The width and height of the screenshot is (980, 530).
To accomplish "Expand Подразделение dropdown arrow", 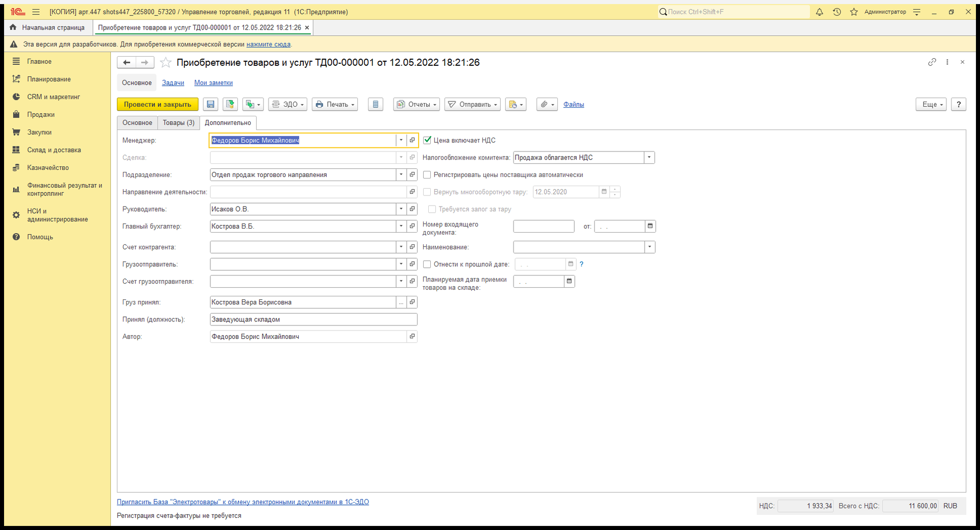I will point(401,175).
